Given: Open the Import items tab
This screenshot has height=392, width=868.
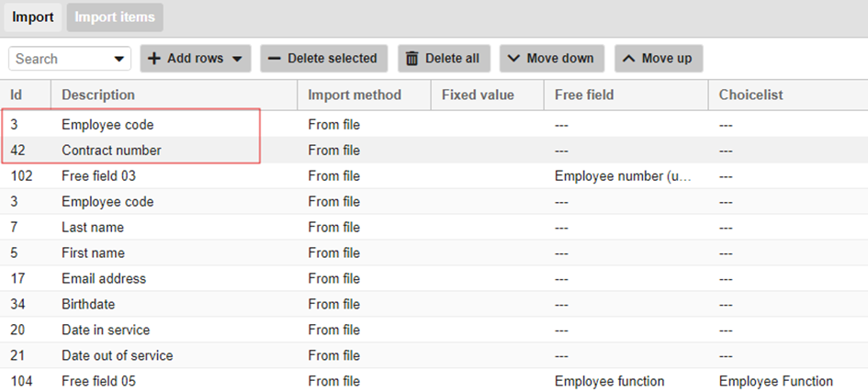Looking at the screenshot, I should [115, 17].
